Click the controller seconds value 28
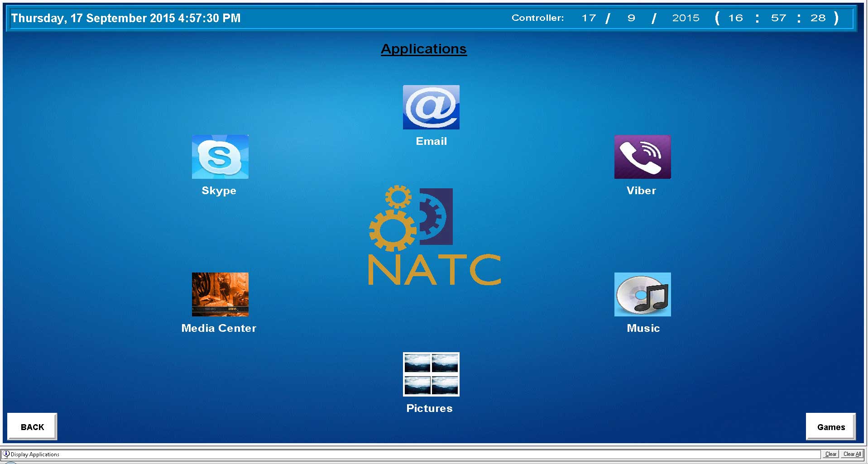Image resolution: width=868 pixels, height=464 pixels. tap(818, 18)
